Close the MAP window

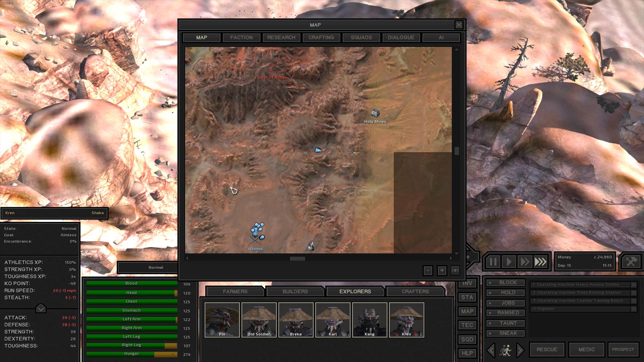459,25
